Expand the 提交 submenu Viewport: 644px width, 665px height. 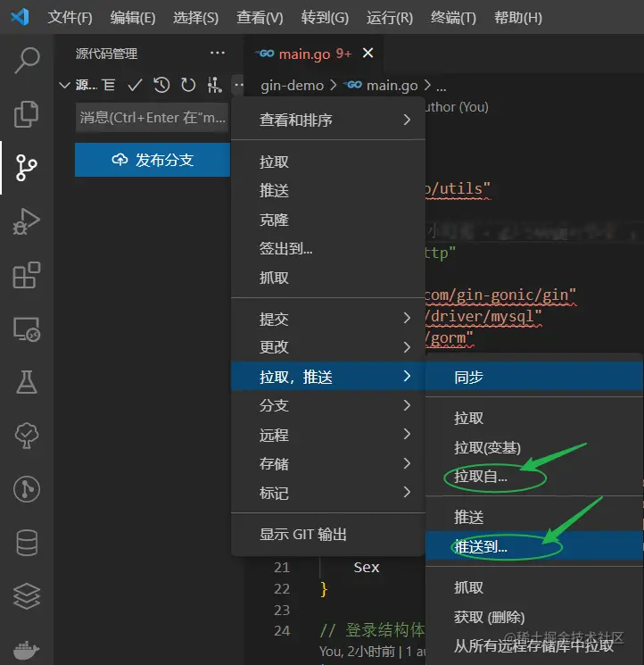(x=328, y=319)
